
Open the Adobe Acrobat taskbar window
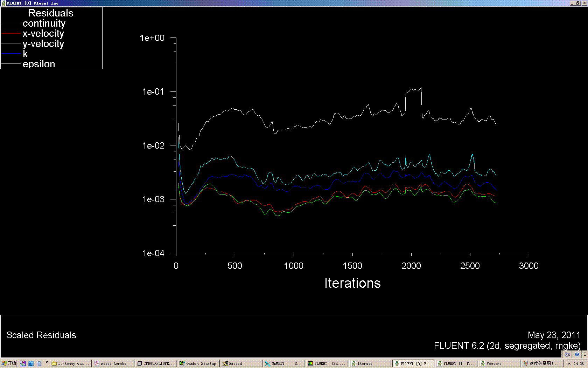point(113,363)
